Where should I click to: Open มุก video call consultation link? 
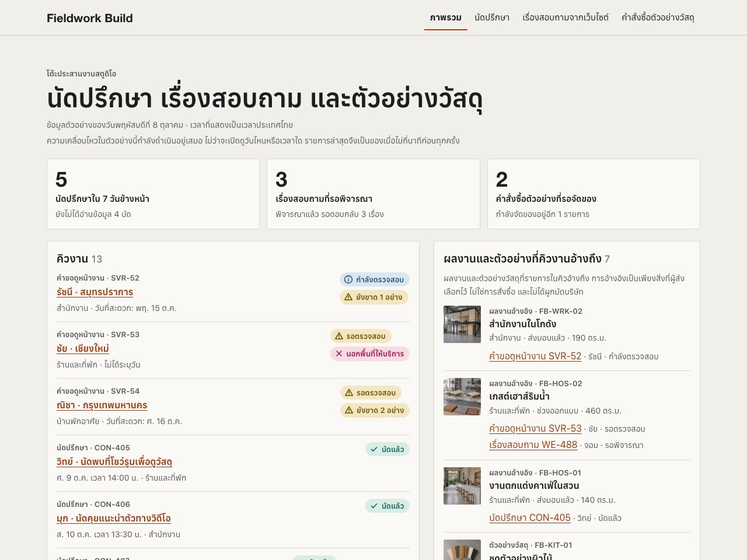pos(114,519)
